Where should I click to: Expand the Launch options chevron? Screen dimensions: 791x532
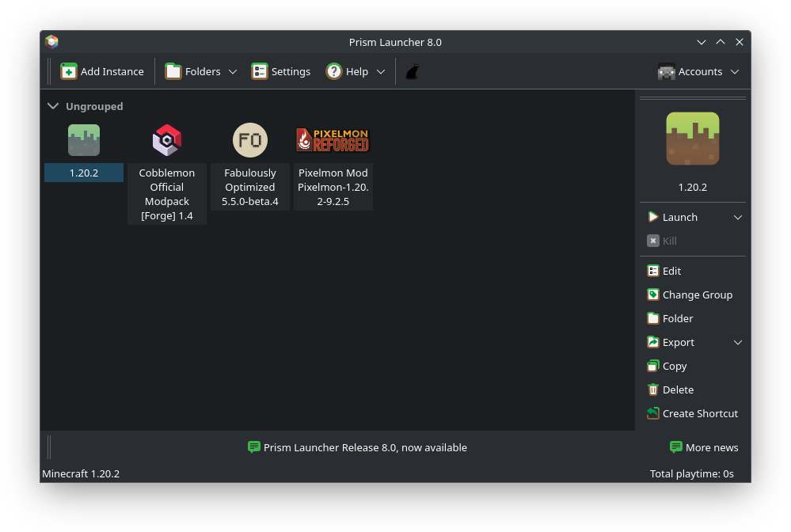point(737,217)
